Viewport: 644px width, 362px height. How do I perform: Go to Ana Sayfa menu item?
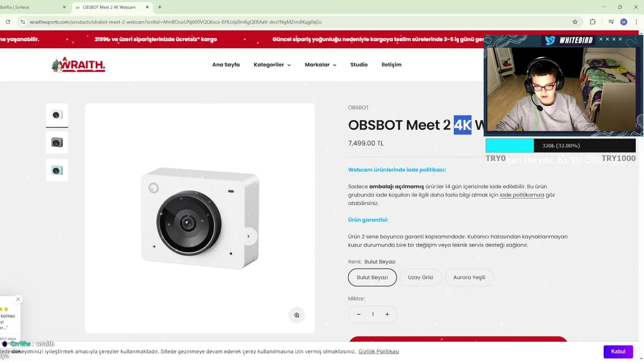(x=226, y=65)
